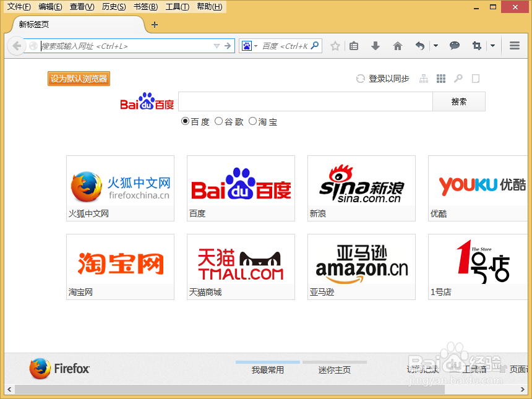
Task: Switch to 我最常用 tab
Action: [268, 369]
